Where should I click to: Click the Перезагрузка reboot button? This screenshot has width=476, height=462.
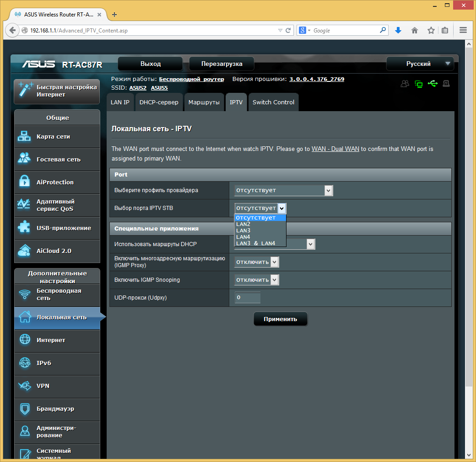tap(222, 64)
